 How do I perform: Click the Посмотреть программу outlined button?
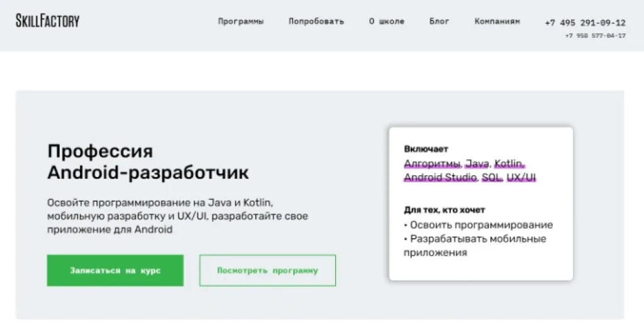coord(267,270)
